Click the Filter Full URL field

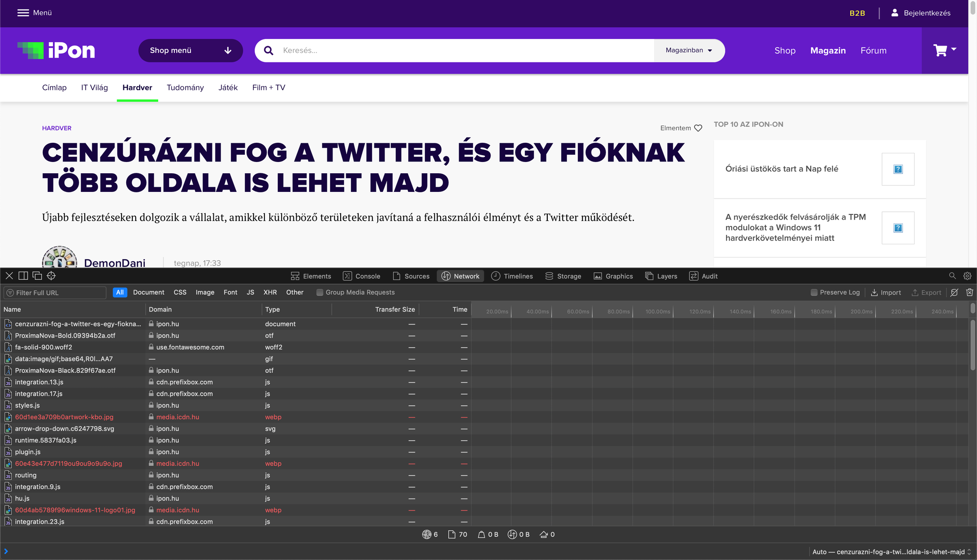pyautogui.click(x=55, y=292)
